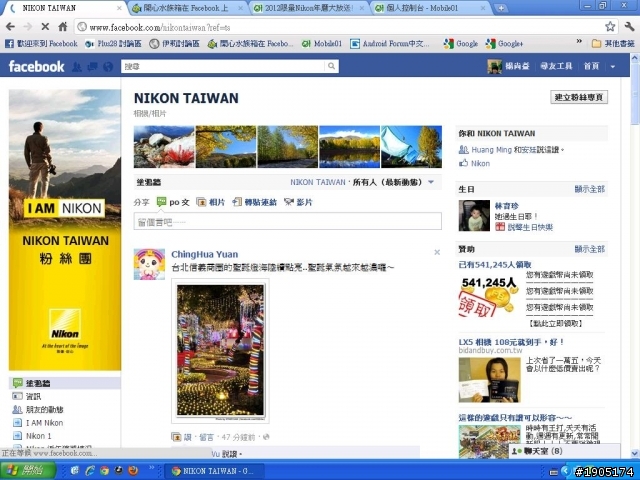Open the Google+ bookmark

point(504,43)
